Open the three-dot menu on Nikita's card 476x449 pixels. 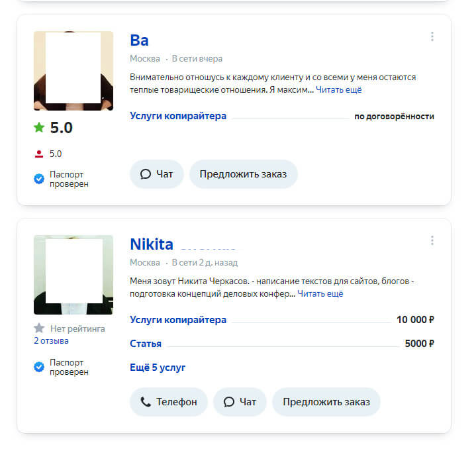pos(432,240)
